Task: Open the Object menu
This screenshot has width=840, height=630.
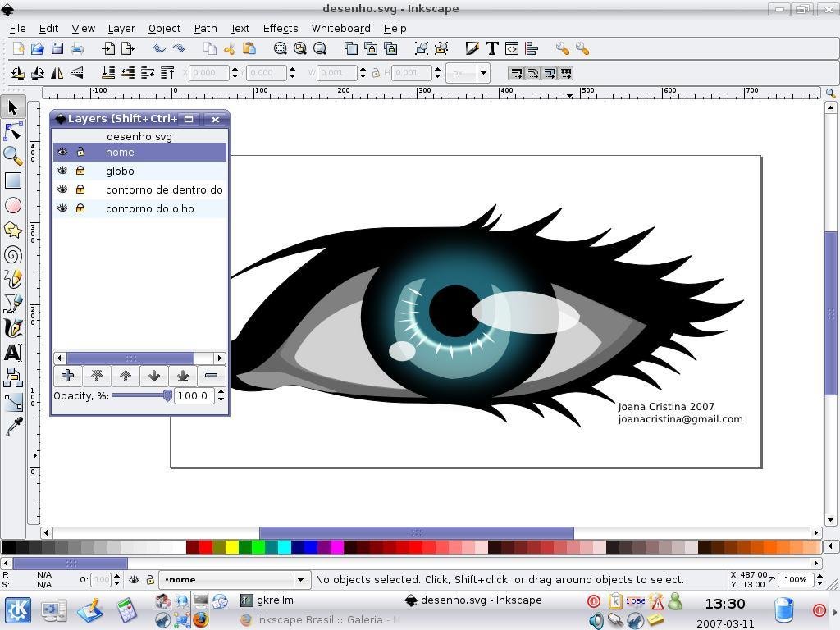Action: 164,29
